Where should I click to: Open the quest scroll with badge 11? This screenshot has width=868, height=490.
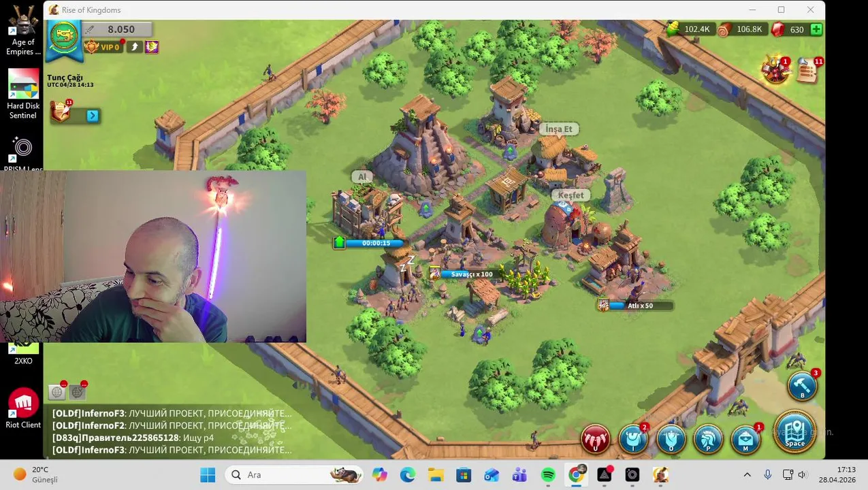(61, 111)
